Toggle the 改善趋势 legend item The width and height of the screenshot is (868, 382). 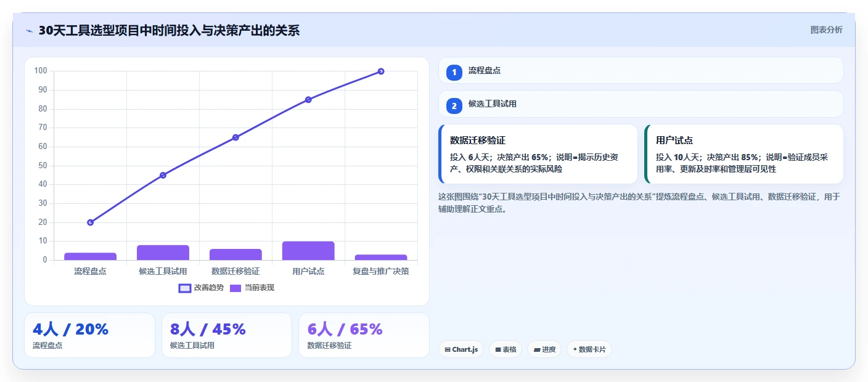tap(201, 288)
